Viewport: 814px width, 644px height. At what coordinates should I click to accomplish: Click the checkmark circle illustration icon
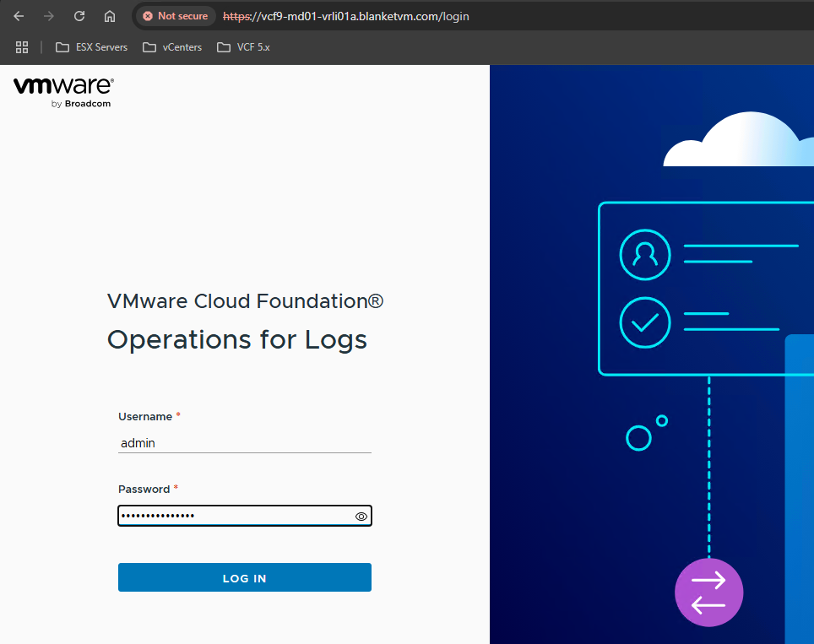(645, 322)
